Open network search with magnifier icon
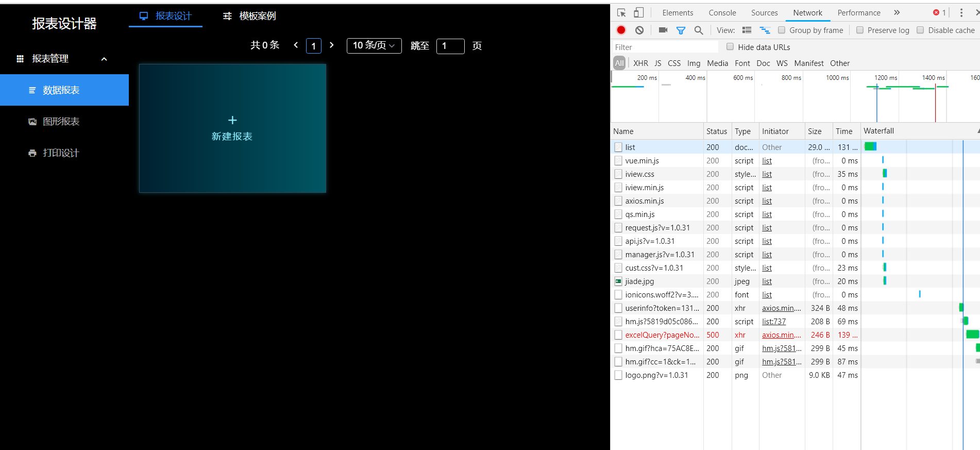The height and width of the screenshot is (450, 980). point(699,30)
